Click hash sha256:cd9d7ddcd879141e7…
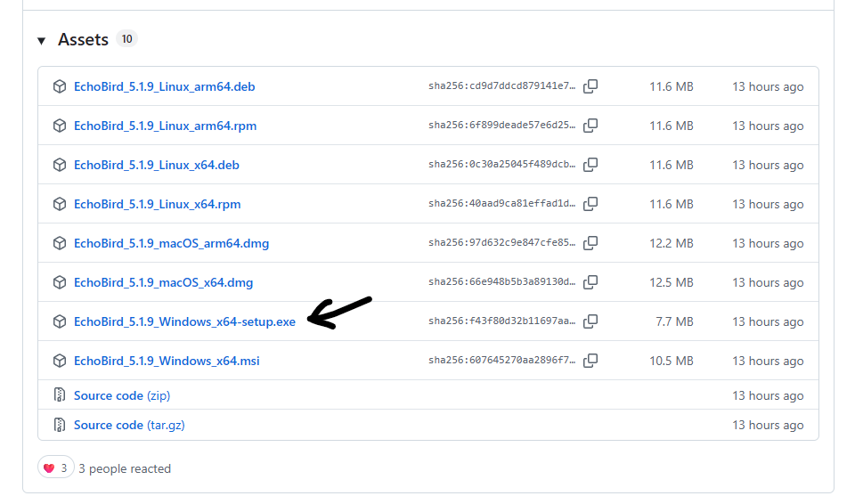863x504 pixels. tap(502, 85)
